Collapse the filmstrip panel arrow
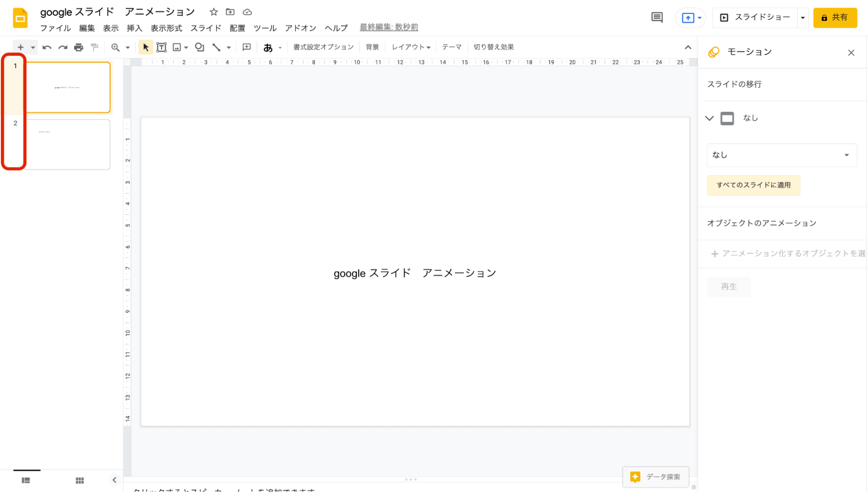Image resolution: width=868 pixels, height=492 pixels. point(114,480)
